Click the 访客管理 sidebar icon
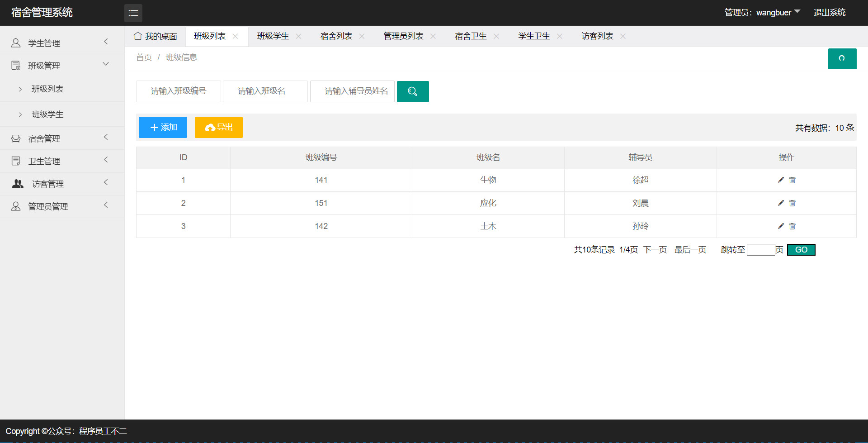868x443 pixels. [18, 183]
